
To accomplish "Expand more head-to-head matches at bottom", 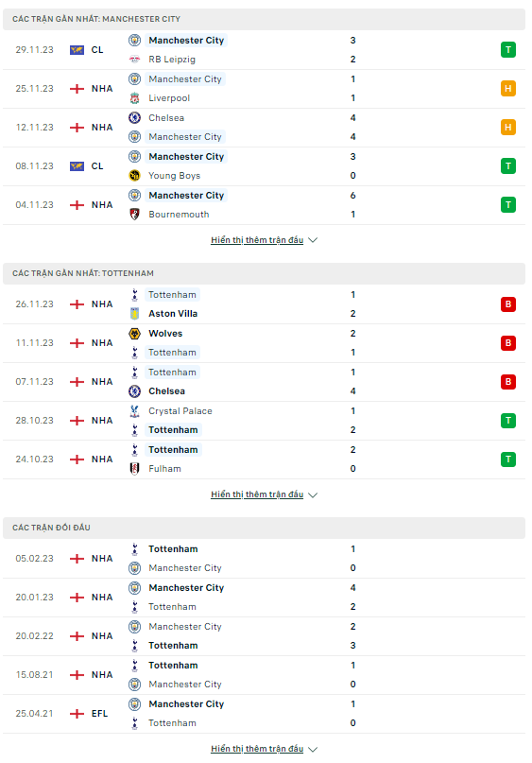I will click(264, 750).
